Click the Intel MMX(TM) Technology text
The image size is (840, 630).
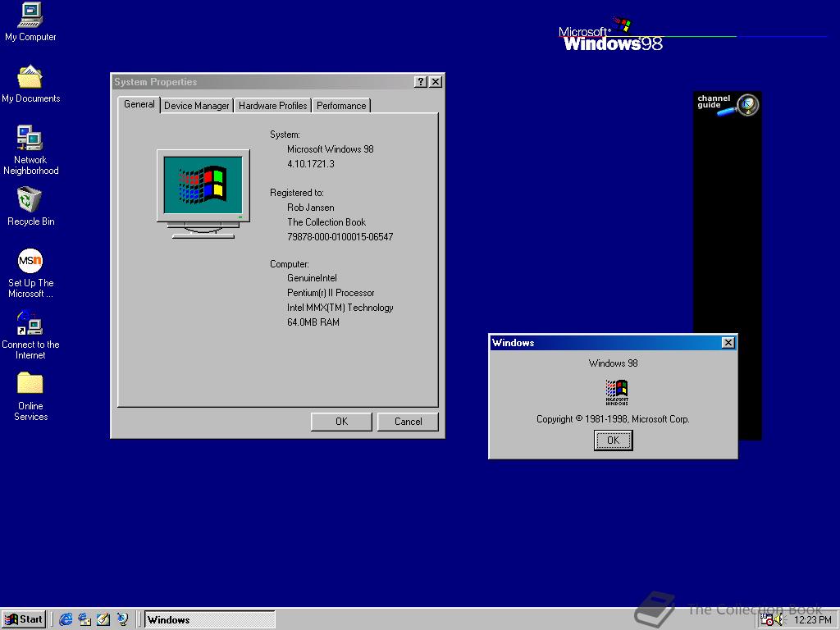(x=340, y=308)
